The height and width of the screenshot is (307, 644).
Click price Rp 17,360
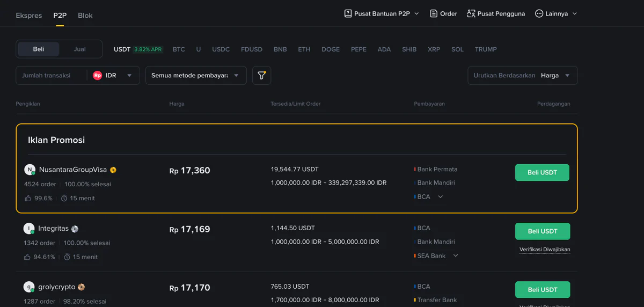190,171
